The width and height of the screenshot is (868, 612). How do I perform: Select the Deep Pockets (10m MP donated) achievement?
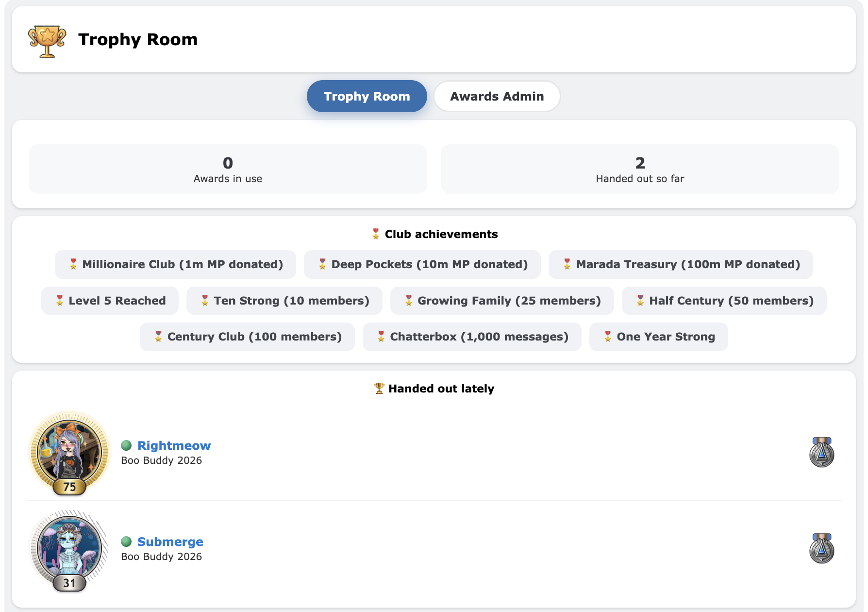pos(422,264)
